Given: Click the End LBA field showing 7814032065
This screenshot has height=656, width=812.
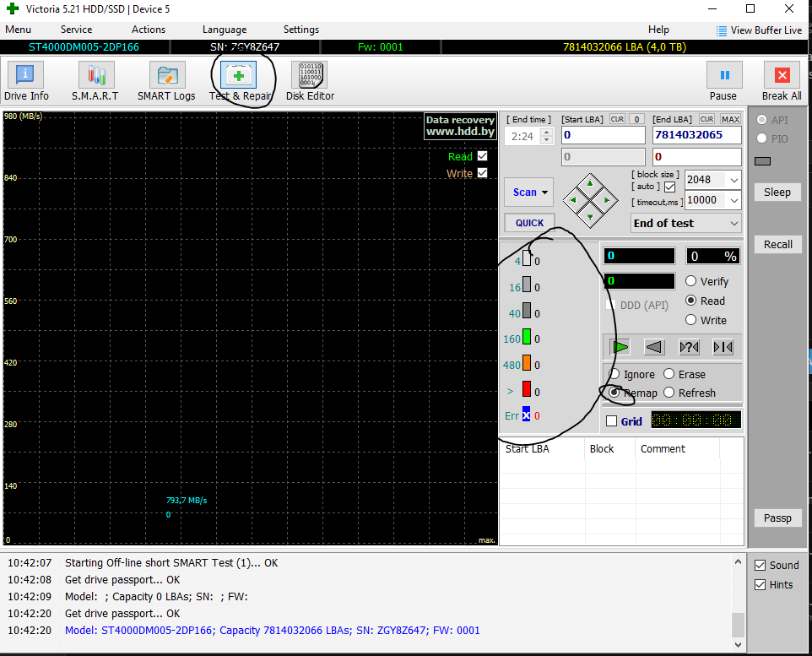Looking at the screenshot, I should point(696,135).
